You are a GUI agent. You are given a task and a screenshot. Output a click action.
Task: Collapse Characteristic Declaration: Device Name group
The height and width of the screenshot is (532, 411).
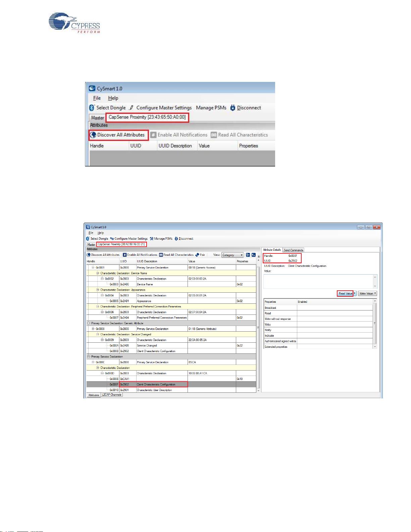[x=98, y=273]
